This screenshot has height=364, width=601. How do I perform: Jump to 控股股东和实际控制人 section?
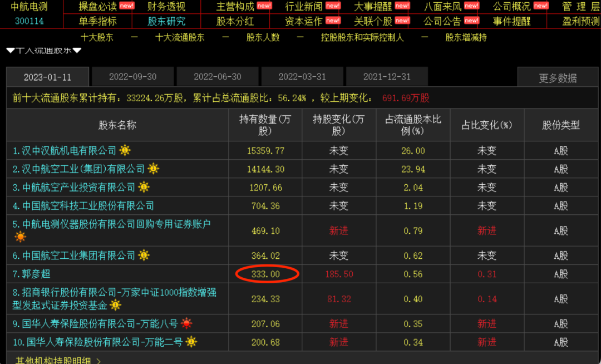362,37
